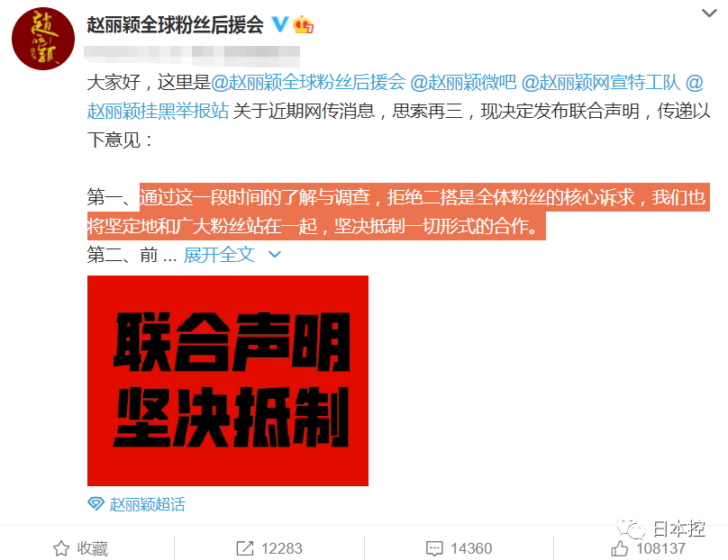This screenshot has width=728, height=560.
Task: Click the repost share icon
Action: click(x=245, y=548)
